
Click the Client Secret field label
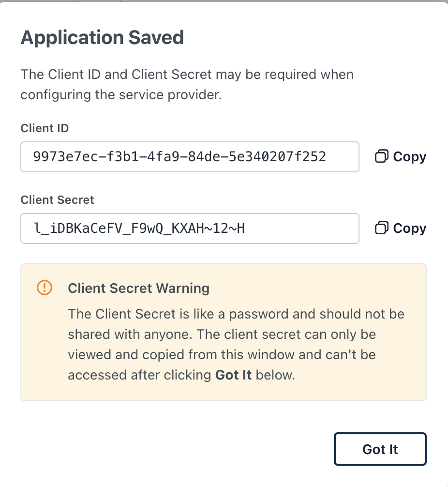pyautogui.click(x=57, y=199)
